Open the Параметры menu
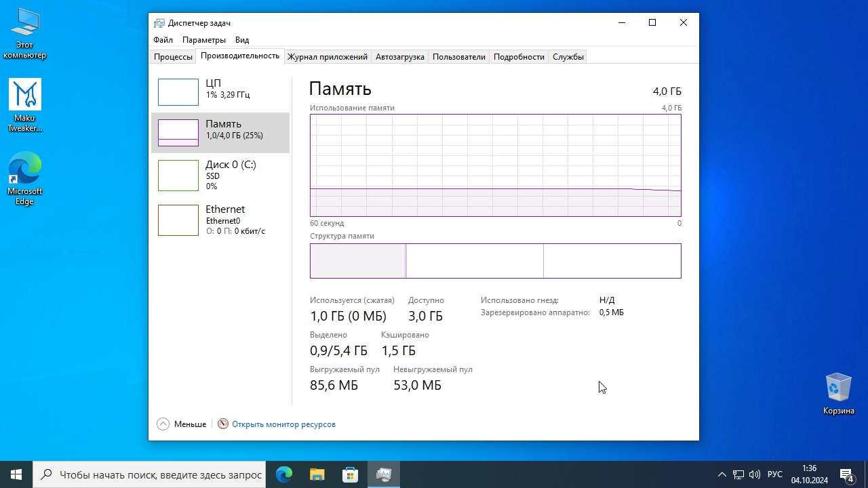 (x=204, y=40)
